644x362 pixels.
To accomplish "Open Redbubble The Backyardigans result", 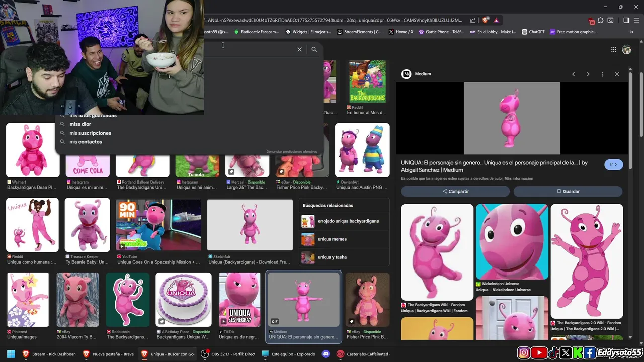I will click(128, 300).
